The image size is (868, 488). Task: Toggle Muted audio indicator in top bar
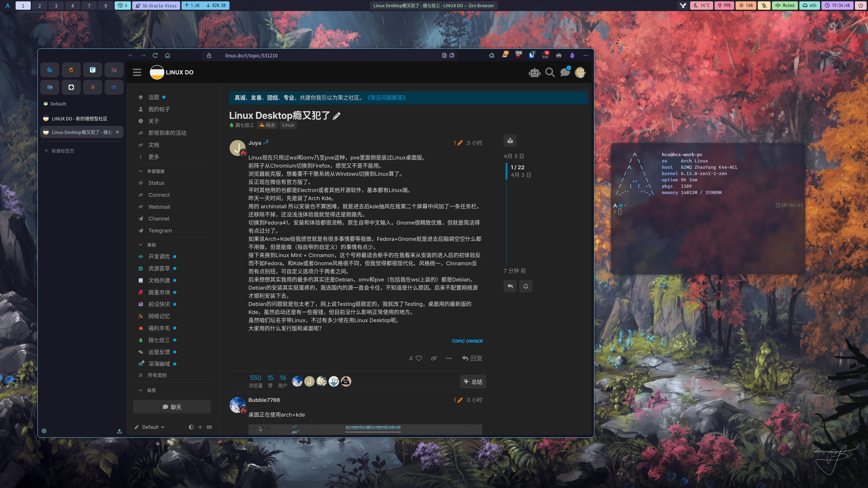[x=785, y=5]
